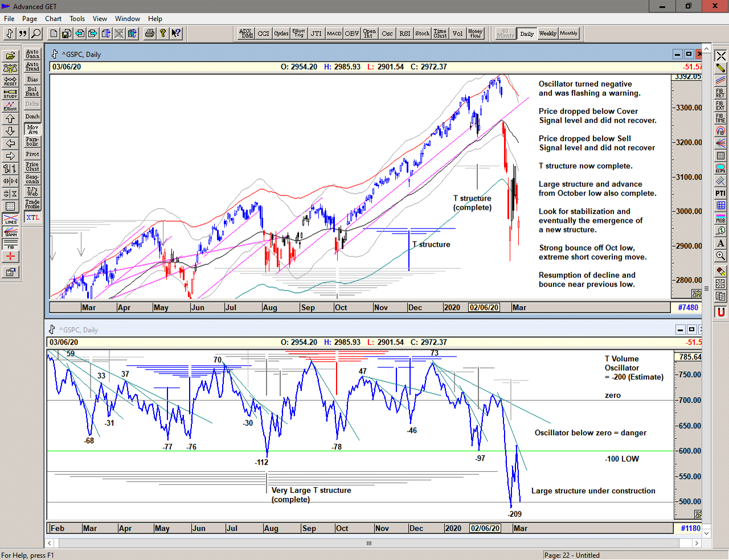Click the down arrow on vertical scrollbar
This screenshot has width=729, height=560.
(x=706, y=534)
